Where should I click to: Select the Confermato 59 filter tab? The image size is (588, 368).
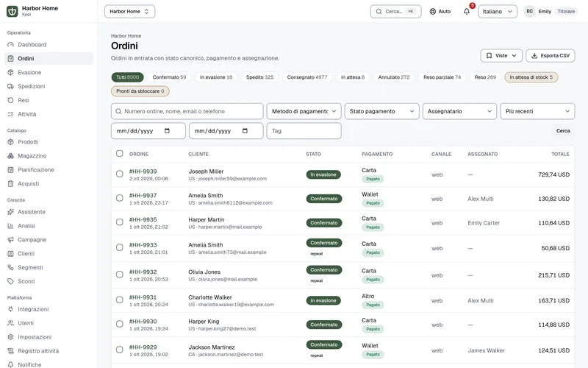click(x=169, y=77)
